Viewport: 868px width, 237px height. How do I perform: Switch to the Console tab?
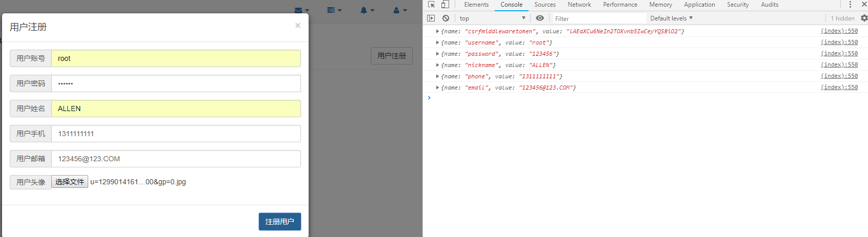tap(512, 5)
